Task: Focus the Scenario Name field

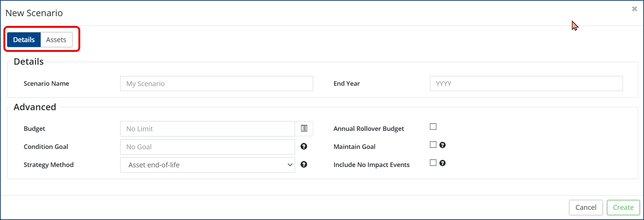Action: pyautogui.click(x=216, y=83)
